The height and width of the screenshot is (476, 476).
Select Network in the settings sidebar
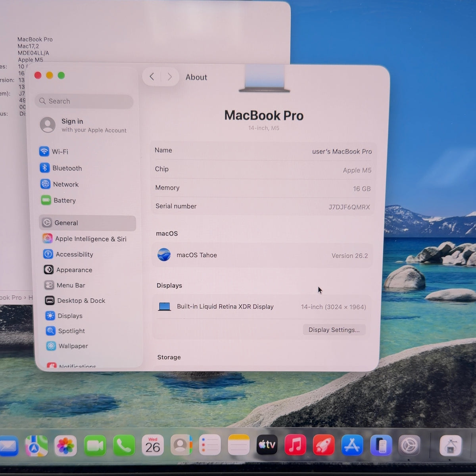pyautogui.click(x=59, y=184)
